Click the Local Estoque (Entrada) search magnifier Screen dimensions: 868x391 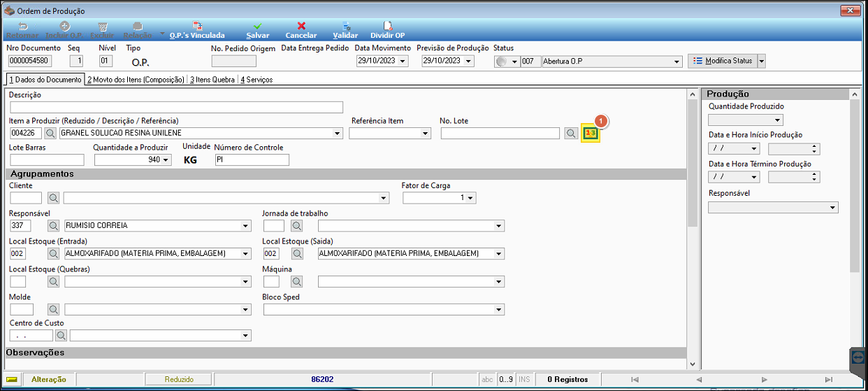54,254
